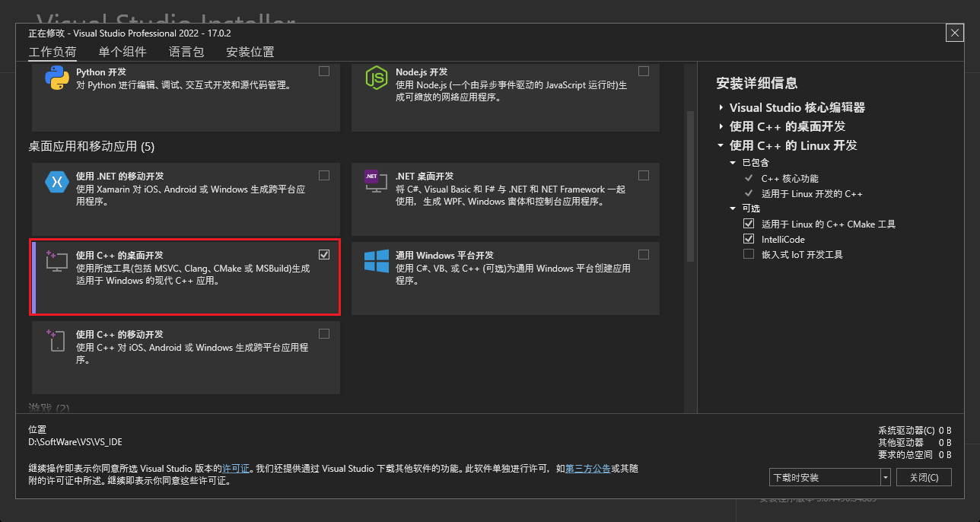Open the 语言包 tab
The height and width of the screenshot is (522, 980).
coord(186,52)
